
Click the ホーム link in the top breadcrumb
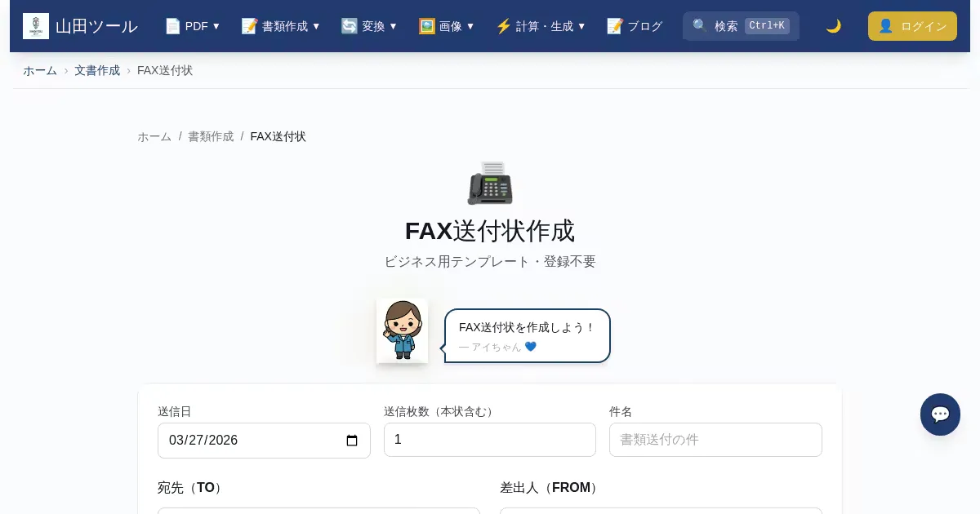[x=40, y=70]
